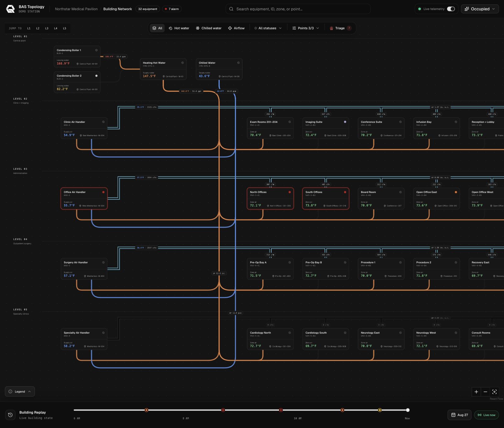Click Office Air Handler red alarm dot
This screenshot has height=428, width=504.
point(103,192)
